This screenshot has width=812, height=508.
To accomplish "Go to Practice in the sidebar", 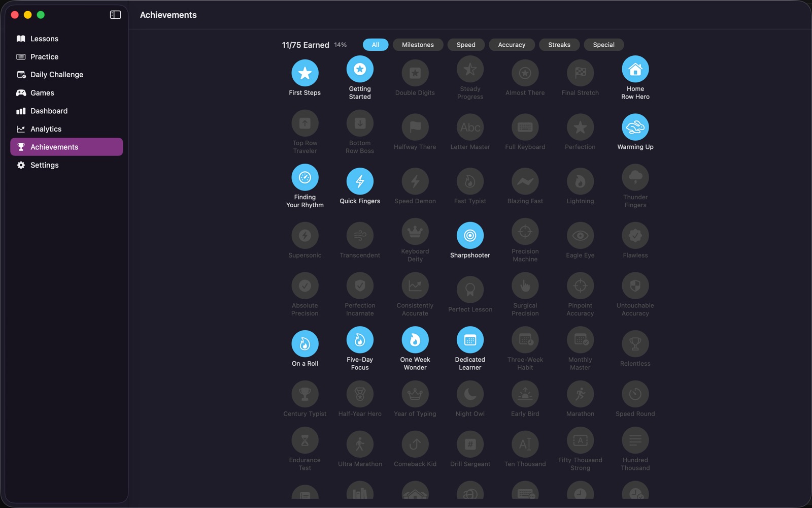I will 66,57.
